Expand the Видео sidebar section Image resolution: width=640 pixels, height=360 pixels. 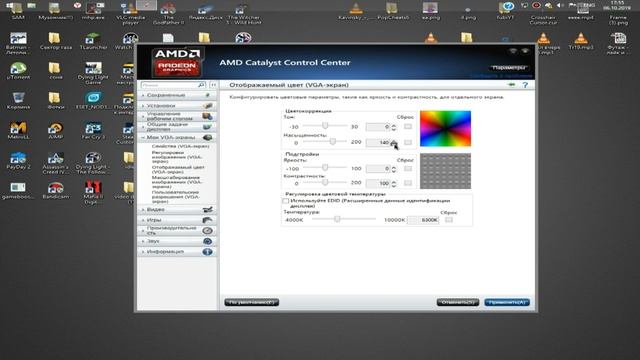click(x=177, y=209)
